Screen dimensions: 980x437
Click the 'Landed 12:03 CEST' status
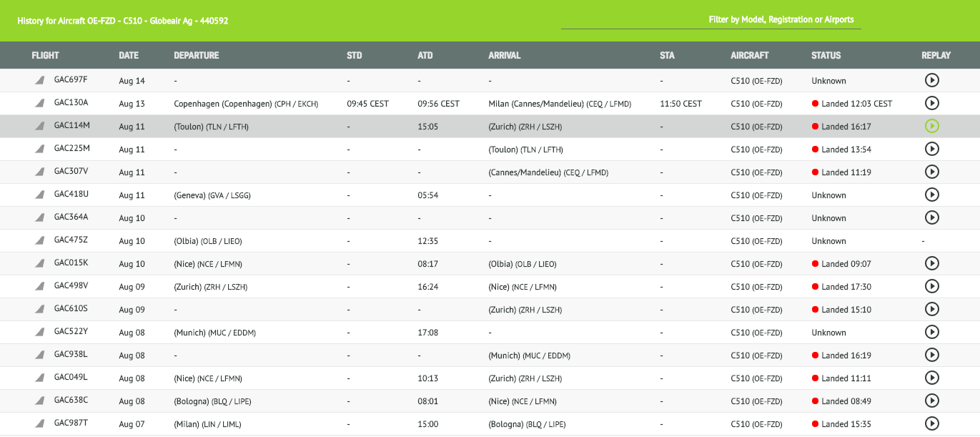tap(852, 104)
